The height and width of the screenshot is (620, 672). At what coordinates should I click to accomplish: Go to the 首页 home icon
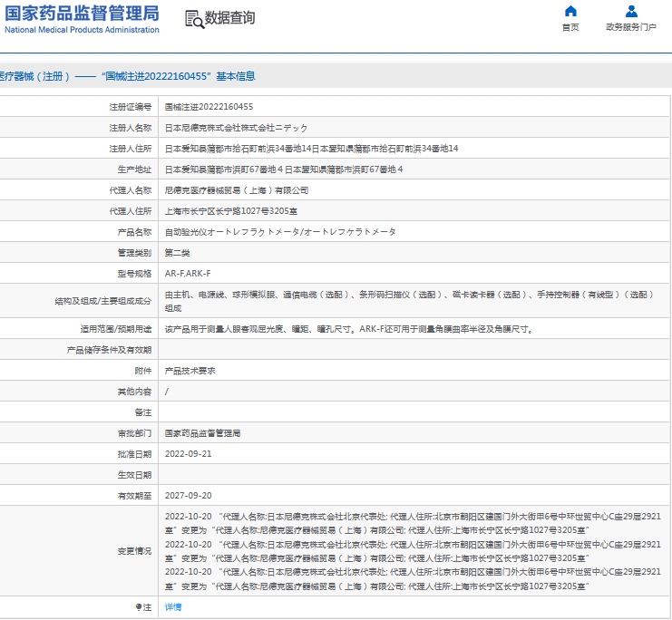570,11
